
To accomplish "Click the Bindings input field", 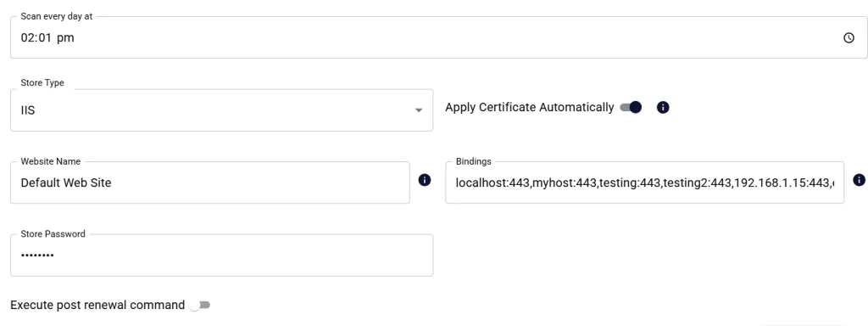I will coord(645,183).
